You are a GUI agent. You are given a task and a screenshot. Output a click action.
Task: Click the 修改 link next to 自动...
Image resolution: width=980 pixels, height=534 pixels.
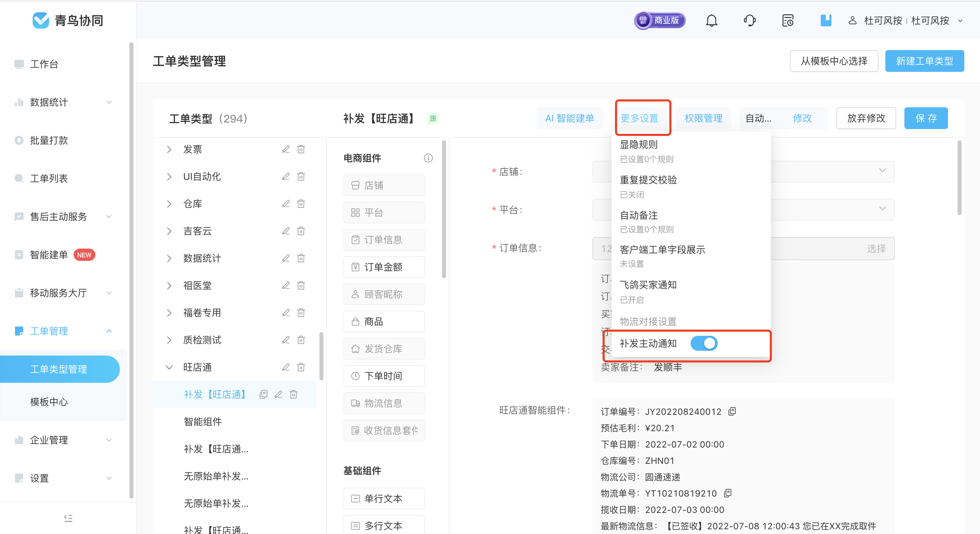tap(802, 119)
